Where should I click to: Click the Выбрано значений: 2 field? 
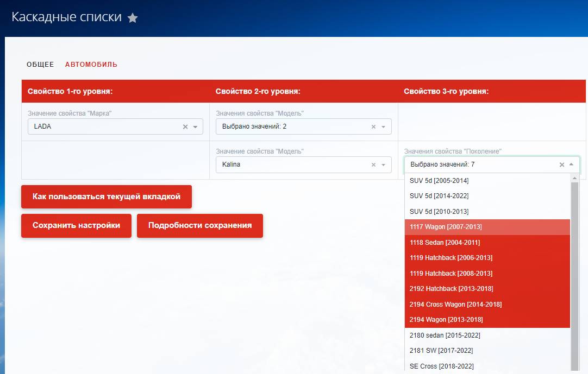[304, 126]
